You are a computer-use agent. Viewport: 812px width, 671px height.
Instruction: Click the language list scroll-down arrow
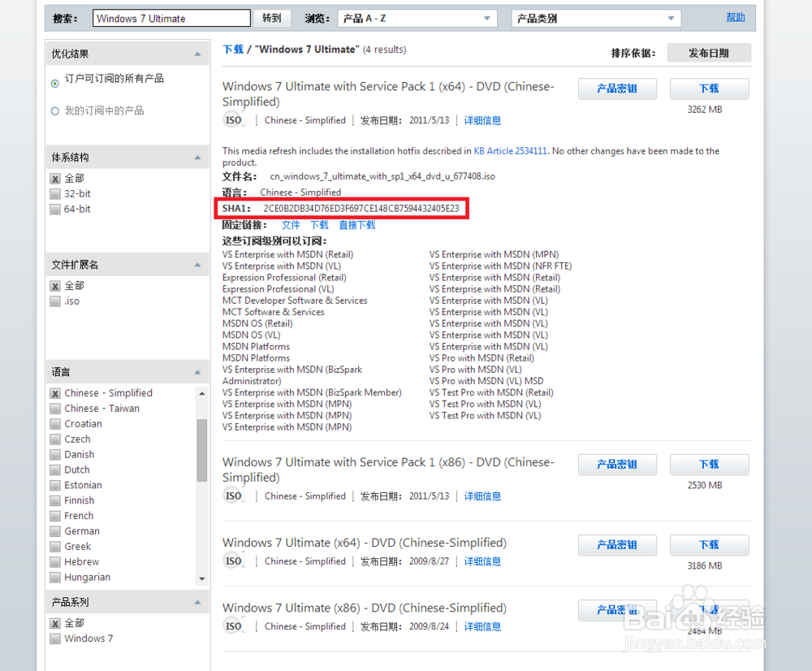tap(202, 578)
